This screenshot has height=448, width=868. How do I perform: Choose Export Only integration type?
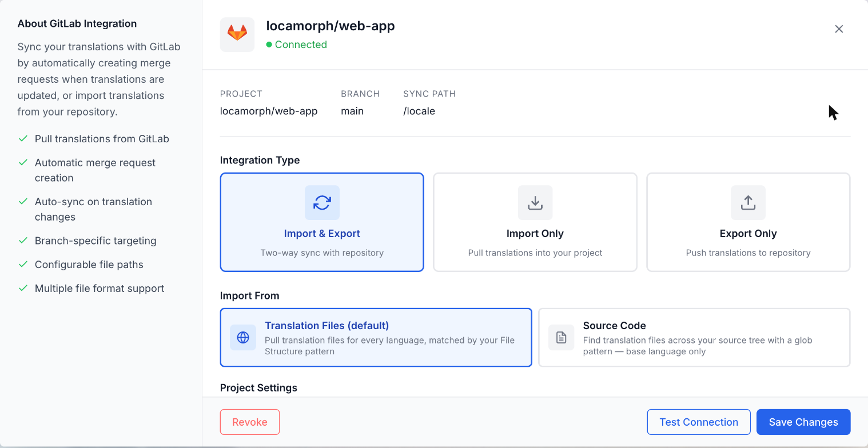[x=748, y=222]
